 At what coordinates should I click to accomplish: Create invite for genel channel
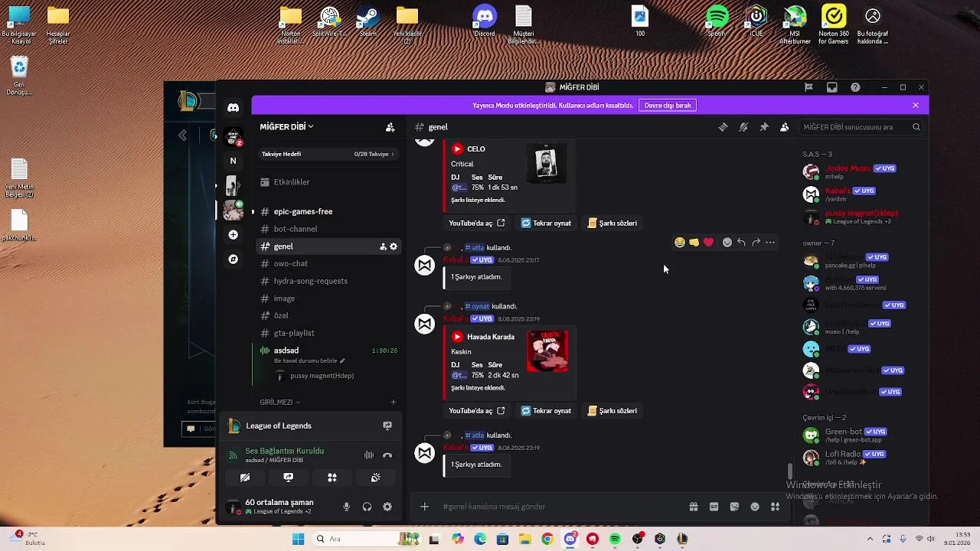383,246
